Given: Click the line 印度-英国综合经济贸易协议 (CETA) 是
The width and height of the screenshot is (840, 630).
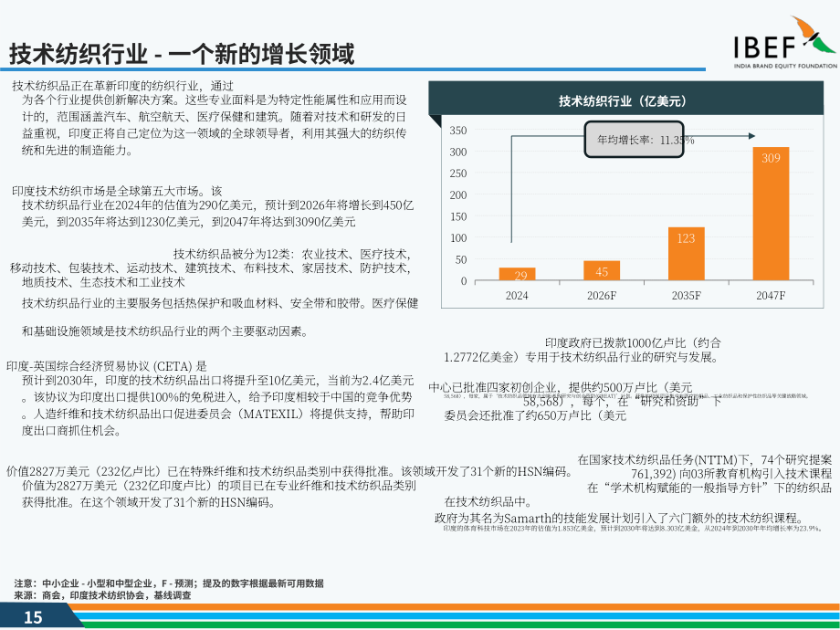Looking at the screenshot, I should (107, 366).
